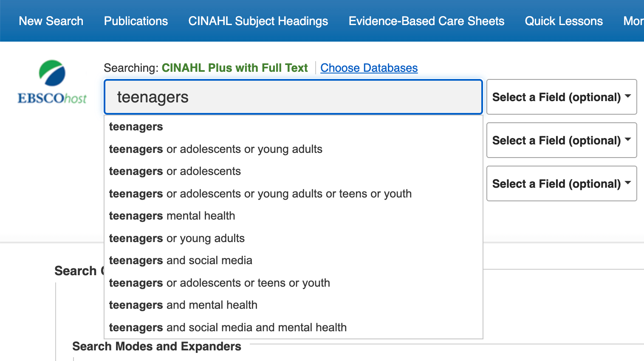Pick the suggestion ending in 'teens or youth' with young adults
The width and height of the screenshot is (644, 361).
(x=293, y=194)
